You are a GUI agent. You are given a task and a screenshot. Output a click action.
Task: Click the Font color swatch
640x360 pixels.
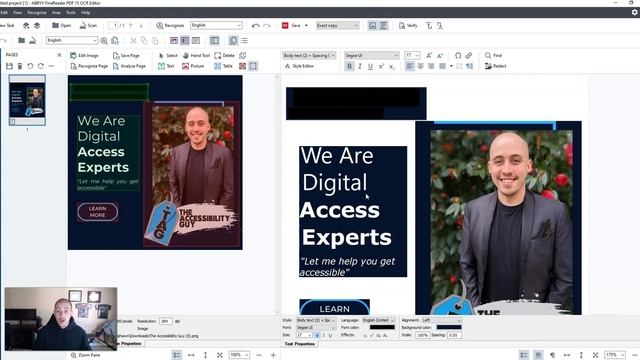(x=382, y=327)
